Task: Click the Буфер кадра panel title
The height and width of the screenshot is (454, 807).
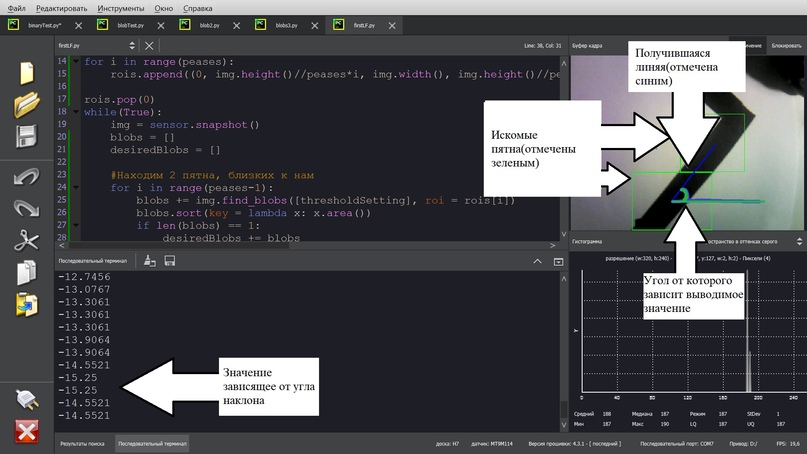Action: click(587, 46)
